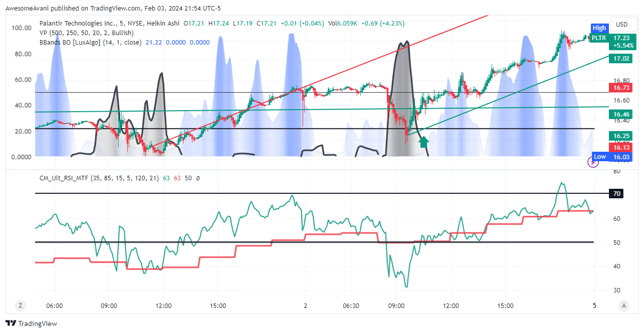Image resolution: width=644 pixels, height=333 pixels.
Task: Click the 21.22 BBands value
Action: tap(153, 42)
